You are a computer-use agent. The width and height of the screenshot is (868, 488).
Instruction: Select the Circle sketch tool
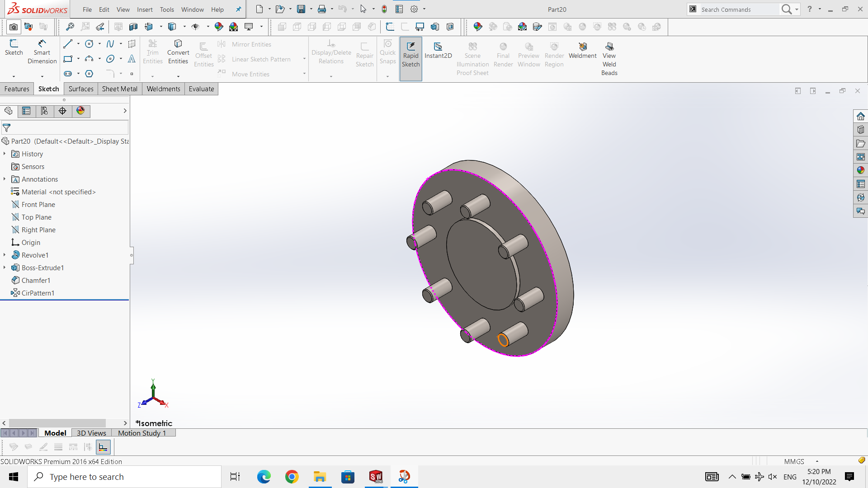(x=89, y=44)
